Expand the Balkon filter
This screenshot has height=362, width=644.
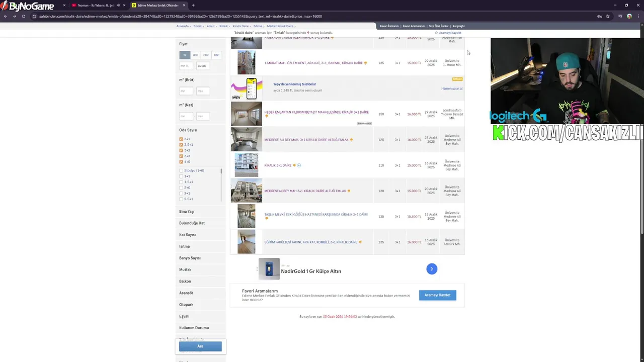[x=200, y=281]
